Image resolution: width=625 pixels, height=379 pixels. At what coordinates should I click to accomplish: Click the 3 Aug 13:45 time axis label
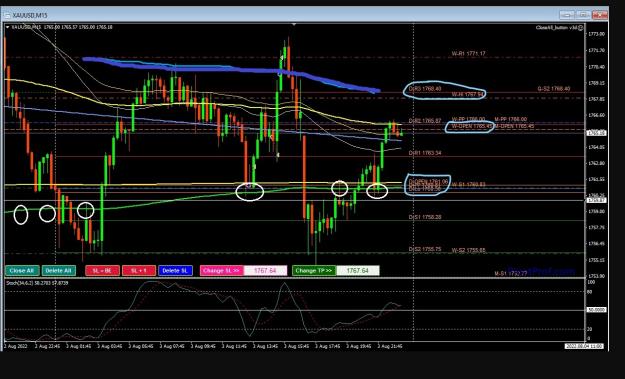coord(265,346)
